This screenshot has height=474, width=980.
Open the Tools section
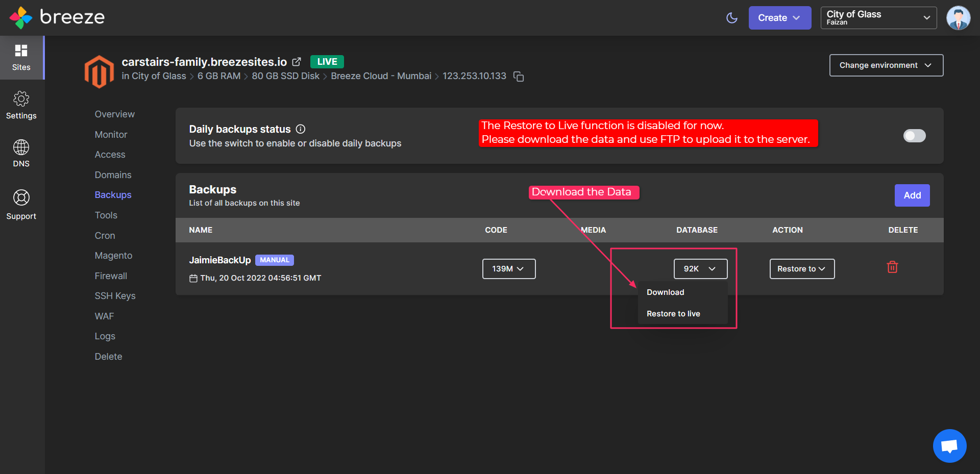[106, 215]
